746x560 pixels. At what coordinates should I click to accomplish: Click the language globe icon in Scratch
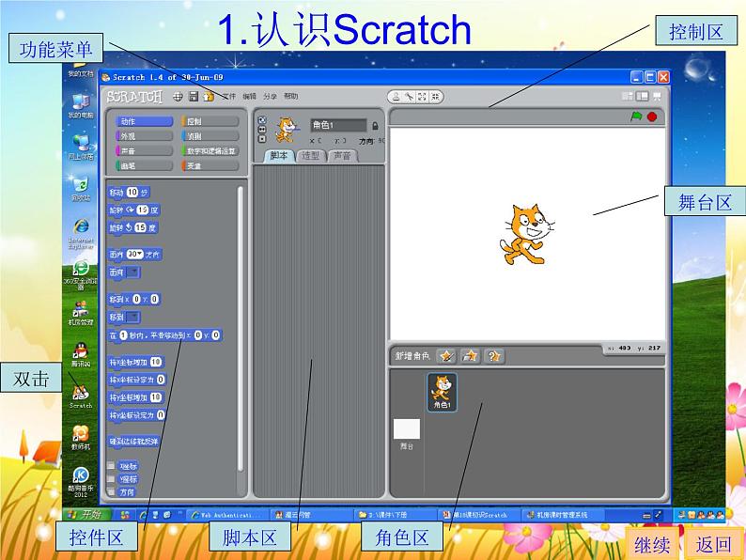click(178, 97)
